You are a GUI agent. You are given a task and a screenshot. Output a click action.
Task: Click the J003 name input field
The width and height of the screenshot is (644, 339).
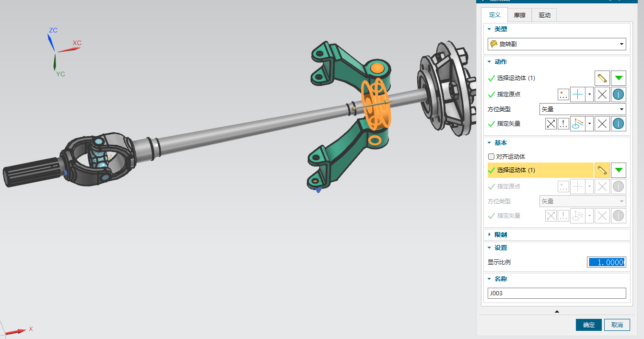(556, 293)
